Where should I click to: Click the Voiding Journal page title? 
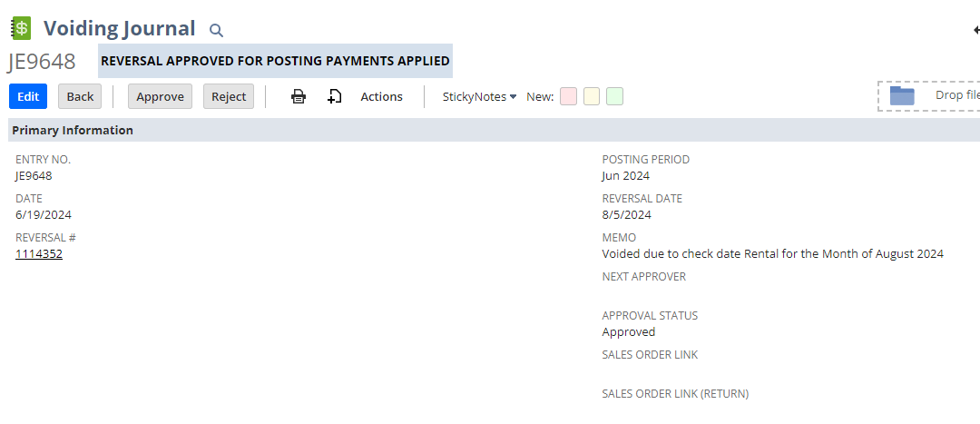[x=119, y=28]
